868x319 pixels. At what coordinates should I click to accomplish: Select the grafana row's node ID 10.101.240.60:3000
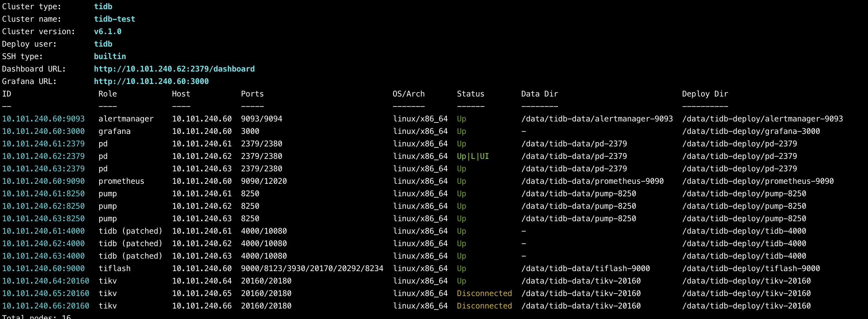pos(43,131)
